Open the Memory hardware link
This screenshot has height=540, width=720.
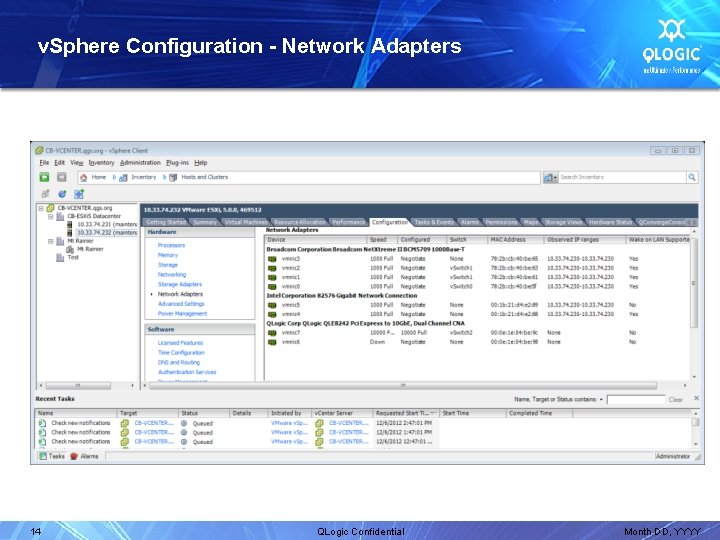tap(168, 255)
